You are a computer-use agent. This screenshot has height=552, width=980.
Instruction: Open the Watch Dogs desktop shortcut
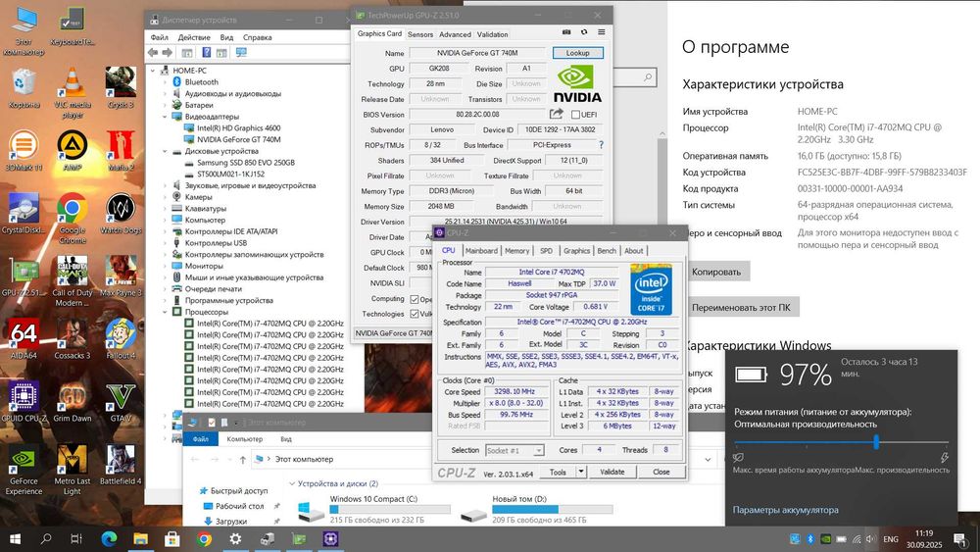pyautogui.click(x=121, y=213)
